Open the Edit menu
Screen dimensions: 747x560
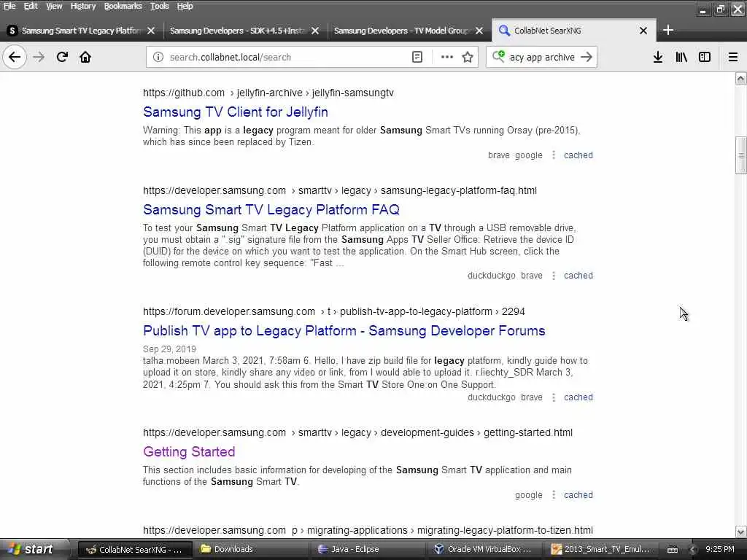(31, 6)
